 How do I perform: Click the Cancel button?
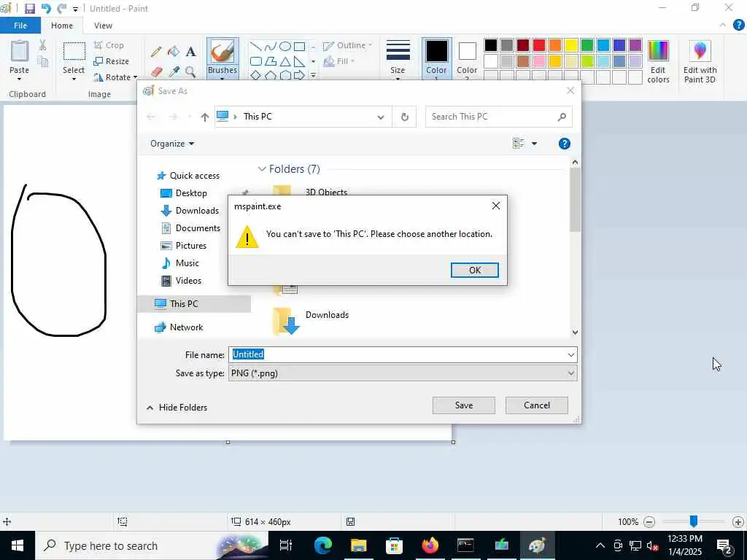pyautogui.click(x=536, y=405)
